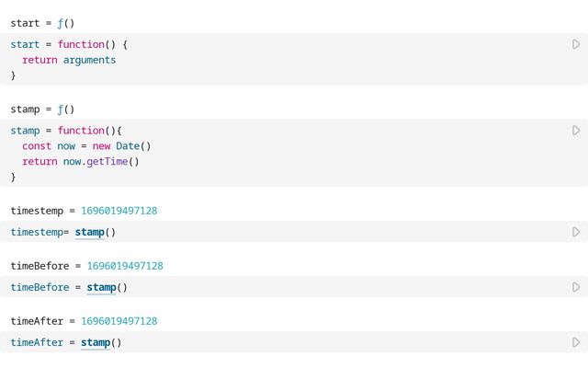The height and width of the screenshot is (368, 588).
Task: Run the timeAfter cell
Action: pyautogui.click(x=576, y=342)
